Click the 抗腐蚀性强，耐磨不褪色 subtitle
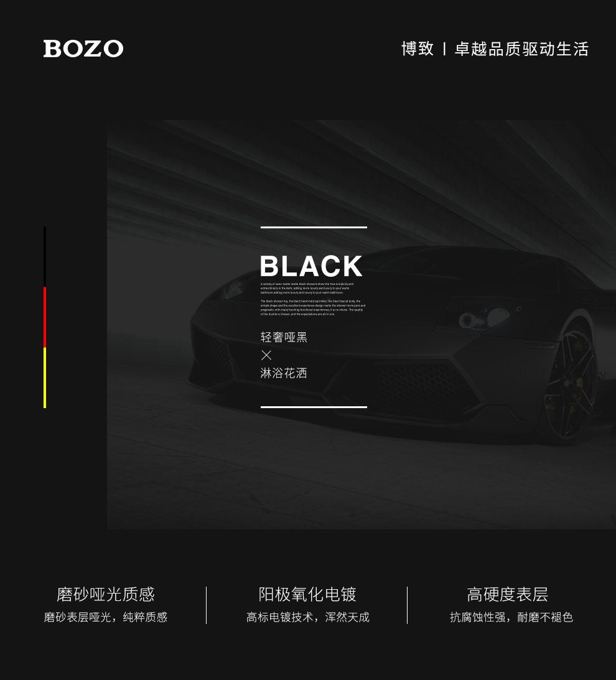Image resolution: width=616 pixels, height=680 pixels. [511, 617]
